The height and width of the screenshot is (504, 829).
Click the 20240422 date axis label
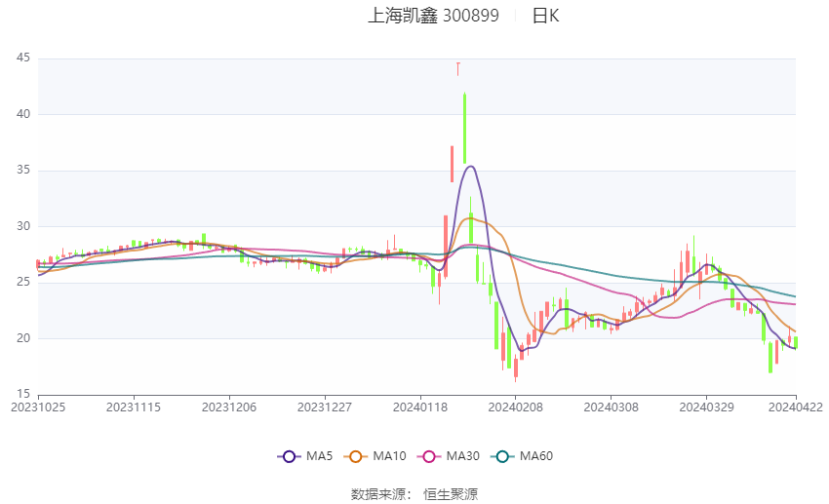click(x=795, y=407)
